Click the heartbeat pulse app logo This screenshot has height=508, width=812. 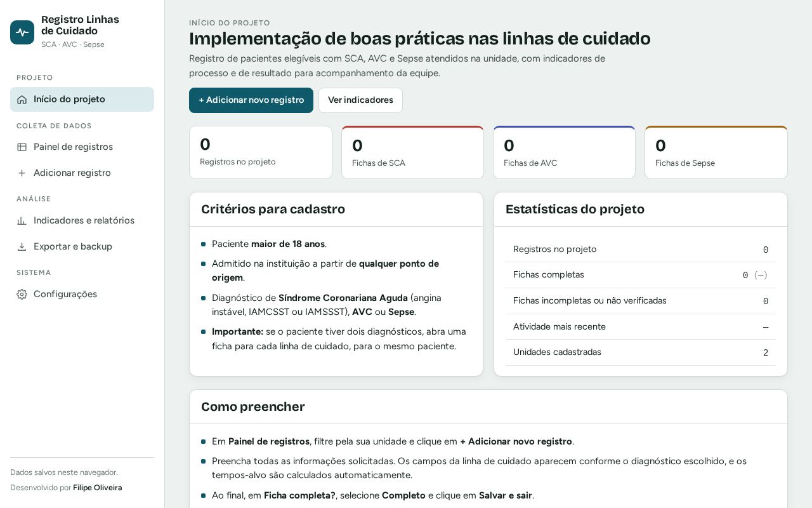(22, 32)
